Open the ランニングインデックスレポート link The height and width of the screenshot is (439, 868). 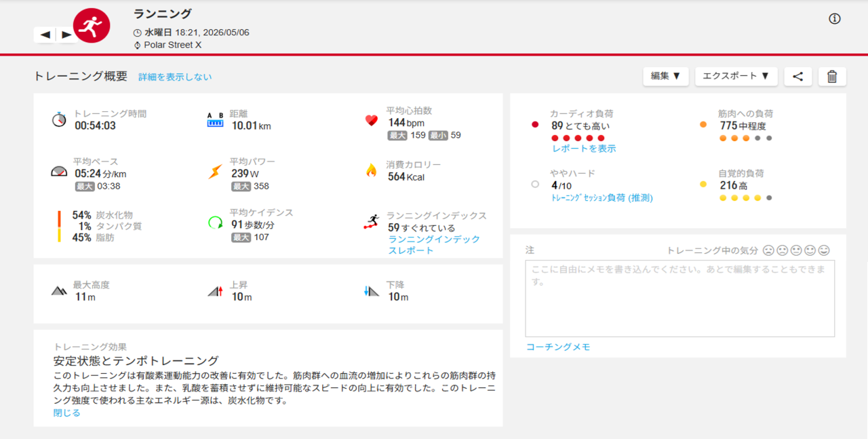point(434,245)
